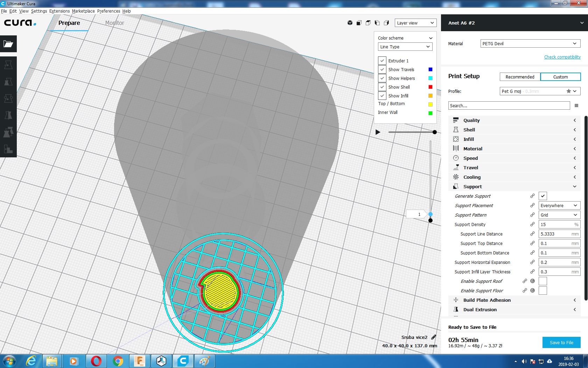This screenshot has width=588, height=368.
Task: Select the Mirror tool in left toolbar
Action: coord(8,115)
